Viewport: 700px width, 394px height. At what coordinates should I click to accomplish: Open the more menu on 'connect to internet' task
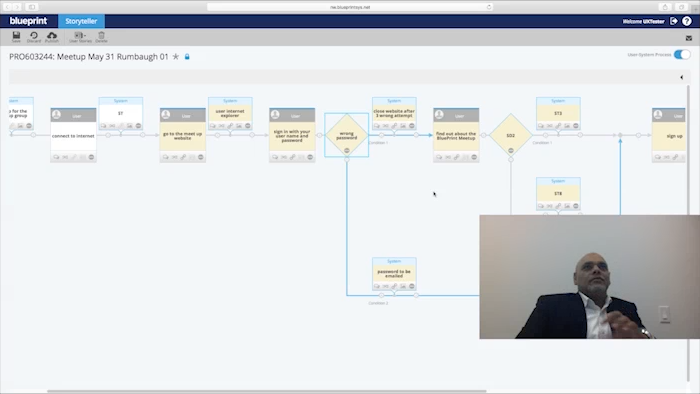tap(91, 157)
